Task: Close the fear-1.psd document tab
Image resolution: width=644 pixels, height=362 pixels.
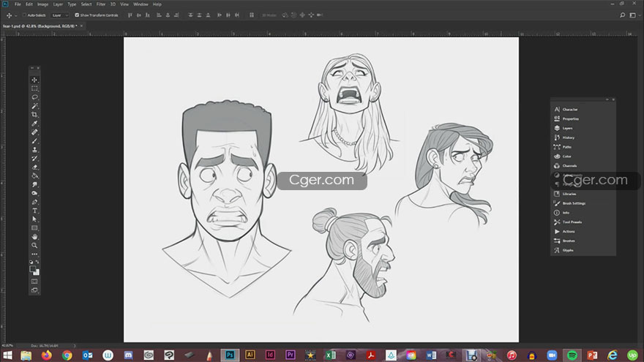Action: click(x=81, y=26)
